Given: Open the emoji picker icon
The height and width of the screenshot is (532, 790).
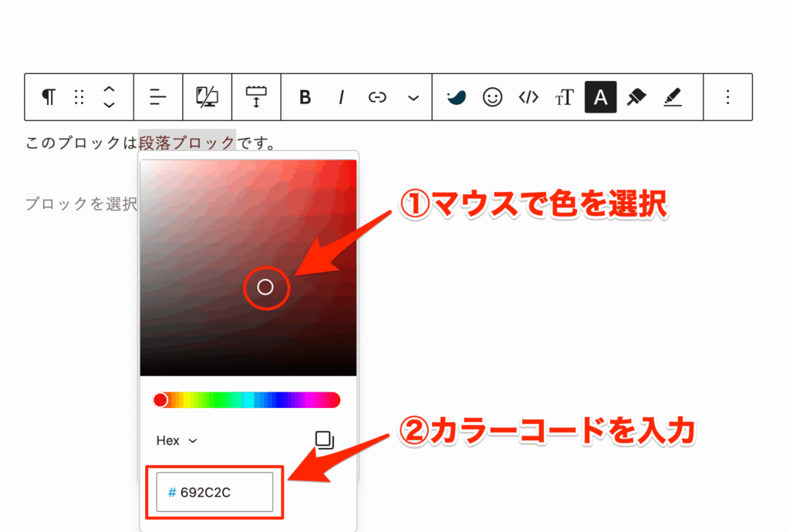Looking at the screenshot, I should (x=494, y=96).
